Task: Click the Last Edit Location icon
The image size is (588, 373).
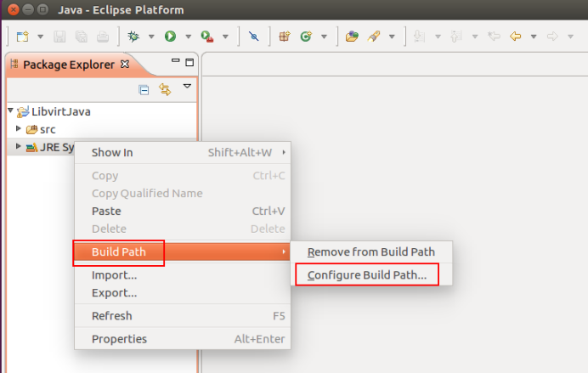Action: (x=494, y=37)
